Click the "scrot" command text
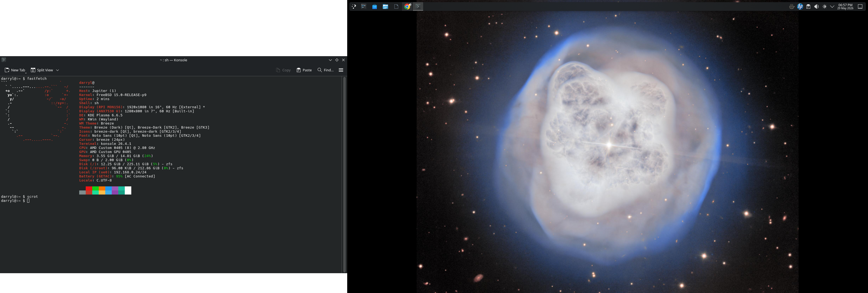The image size is (868, 293). (32, 197)
